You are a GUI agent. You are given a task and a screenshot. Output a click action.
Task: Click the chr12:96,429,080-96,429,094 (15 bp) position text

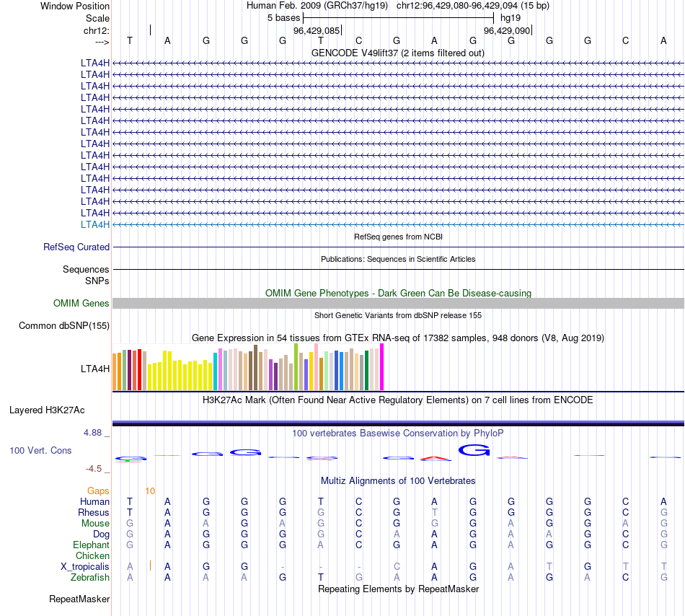point(473,6)
